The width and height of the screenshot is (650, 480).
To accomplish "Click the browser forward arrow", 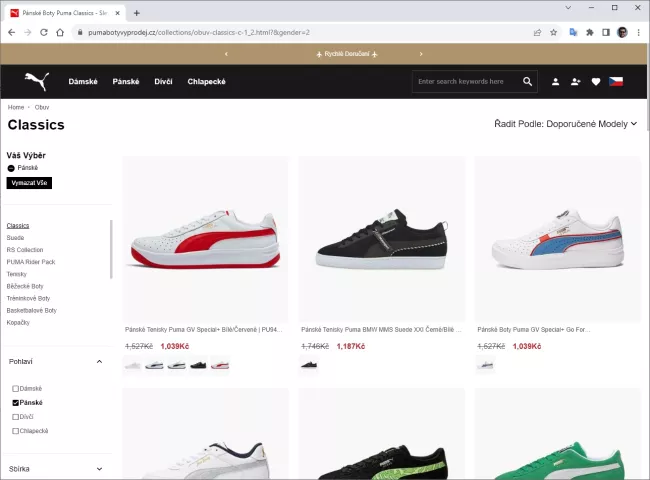I will point(28,32).
